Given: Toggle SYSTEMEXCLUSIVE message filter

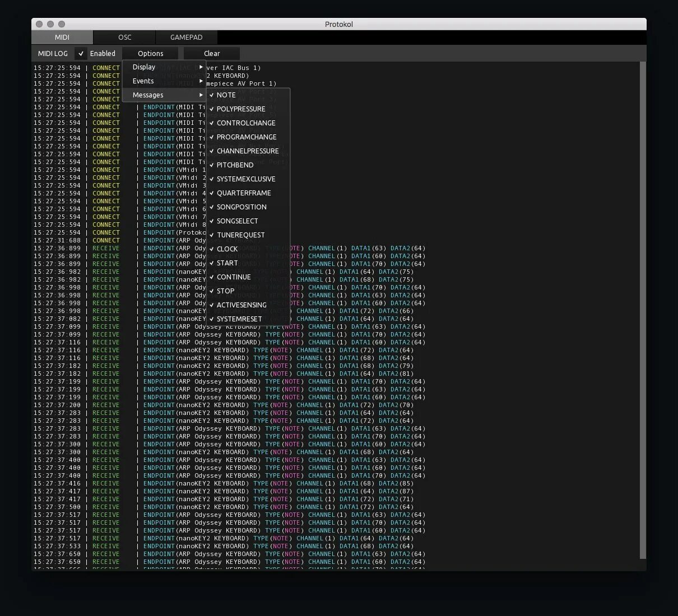Looking at the screenshot, I should click(248, 179).
